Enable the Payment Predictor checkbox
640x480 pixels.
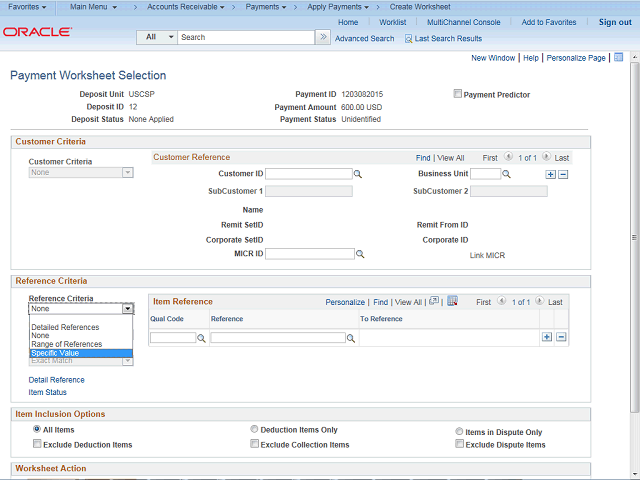click(458, 95)
